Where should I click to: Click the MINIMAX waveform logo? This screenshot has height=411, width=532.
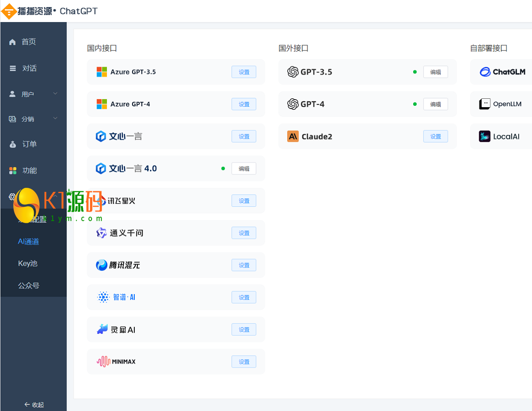(103, 361)
